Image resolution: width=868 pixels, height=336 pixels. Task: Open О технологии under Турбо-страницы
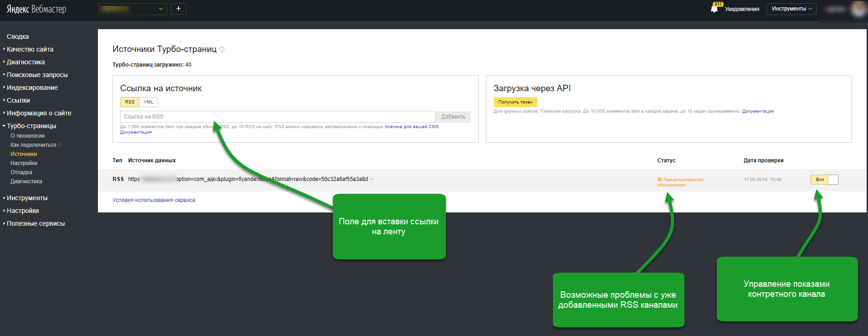tap(27, 136)
